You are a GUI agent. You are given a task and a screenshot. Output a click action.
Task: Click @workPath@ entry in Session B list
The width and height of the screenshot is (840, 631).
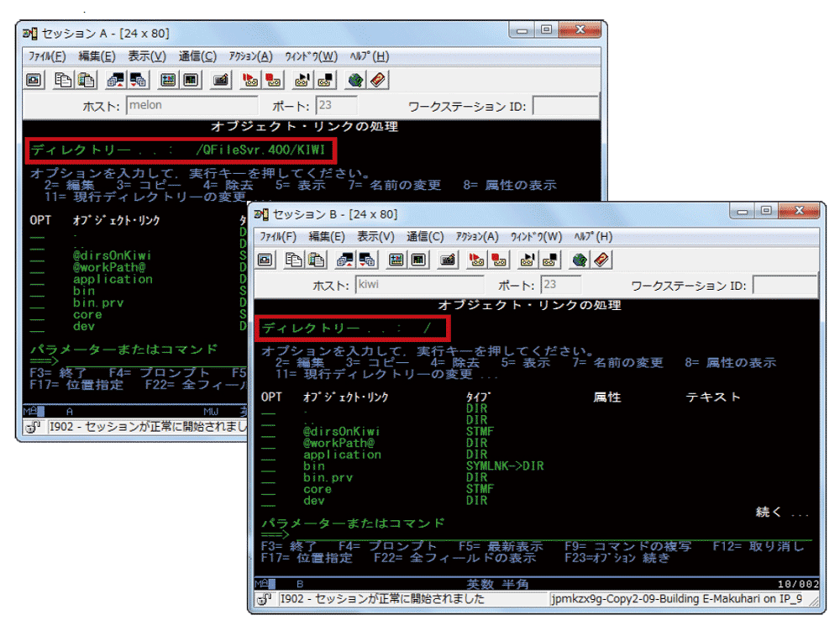point(339,443)
